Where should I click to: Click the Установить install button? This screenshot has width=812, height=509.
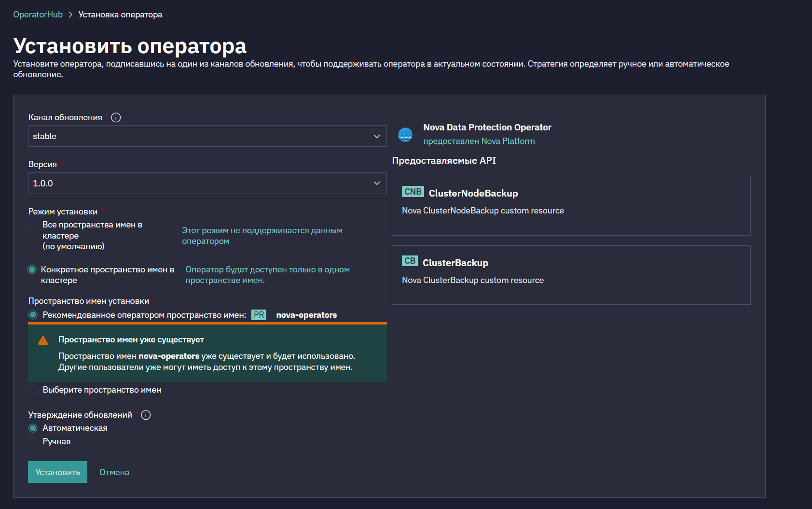pyautogui.click(x=57, y=472)
